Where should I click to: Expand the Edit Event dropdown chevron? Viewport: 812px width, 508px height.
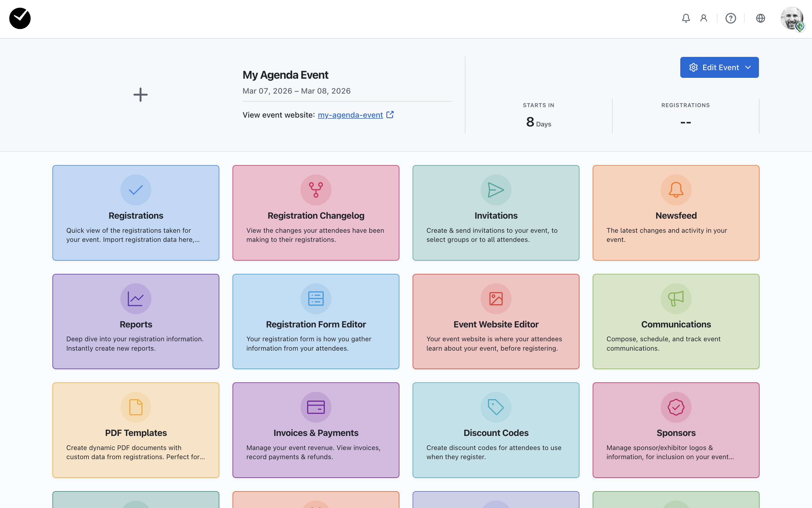(748, 68)
